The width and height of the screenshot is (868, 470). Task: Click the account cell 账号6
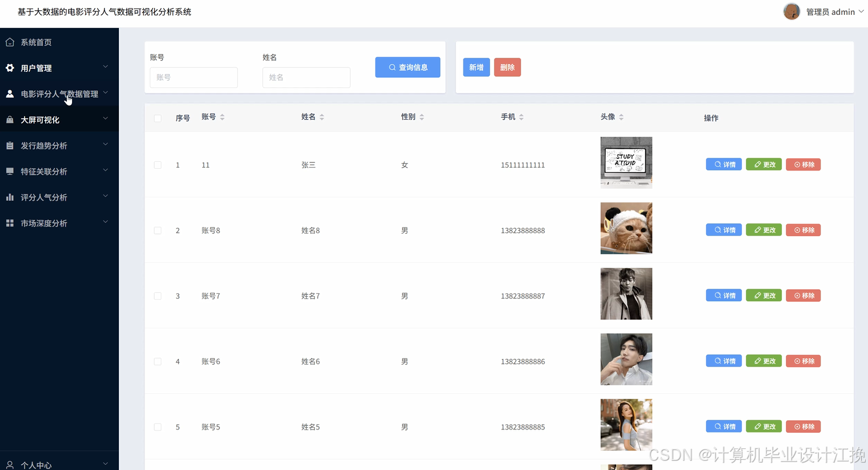(211, 361)
